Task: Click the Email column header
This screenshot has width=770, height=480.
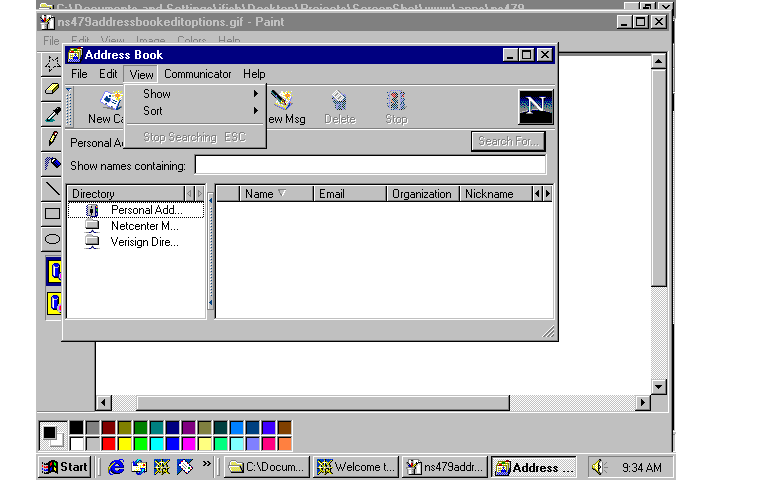Action: [350, 194]
